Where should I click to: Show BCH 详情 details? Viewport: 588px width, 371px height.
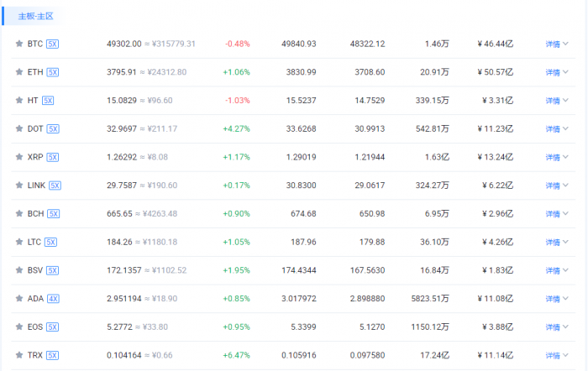(x=557, y=213)
